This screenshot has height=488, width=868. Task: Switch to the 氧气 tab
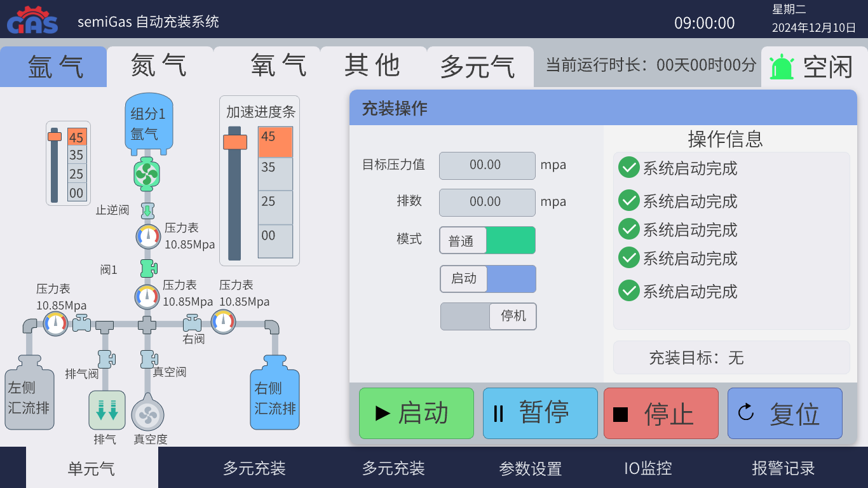(x=267, y=67)
